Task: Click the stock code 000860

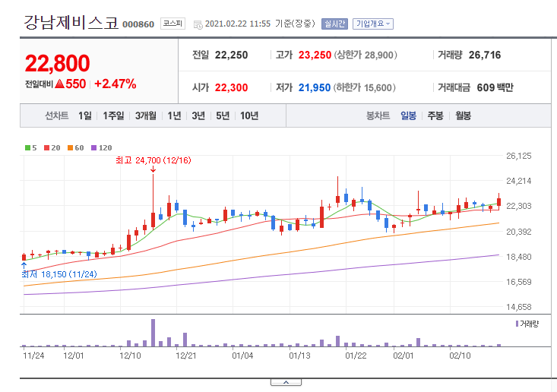Action: point(138,24)
